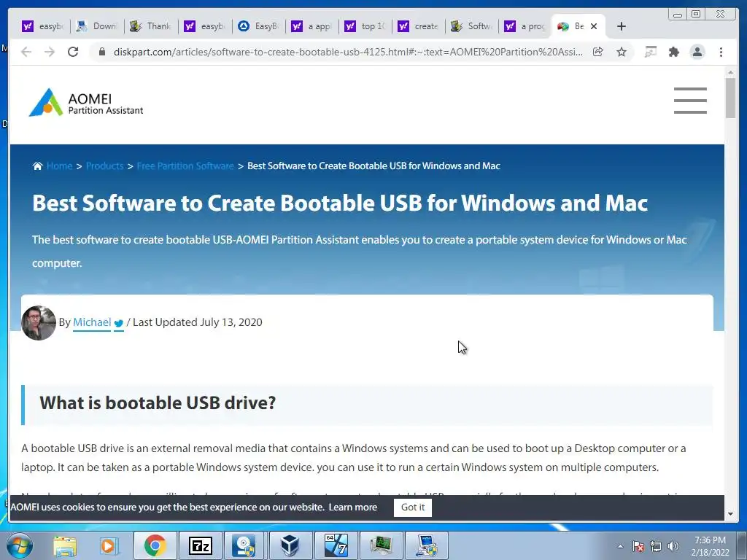The height and width of the screenshot is (560, 747).
Task: Click the author avatar photo
Action: (39, 323)
